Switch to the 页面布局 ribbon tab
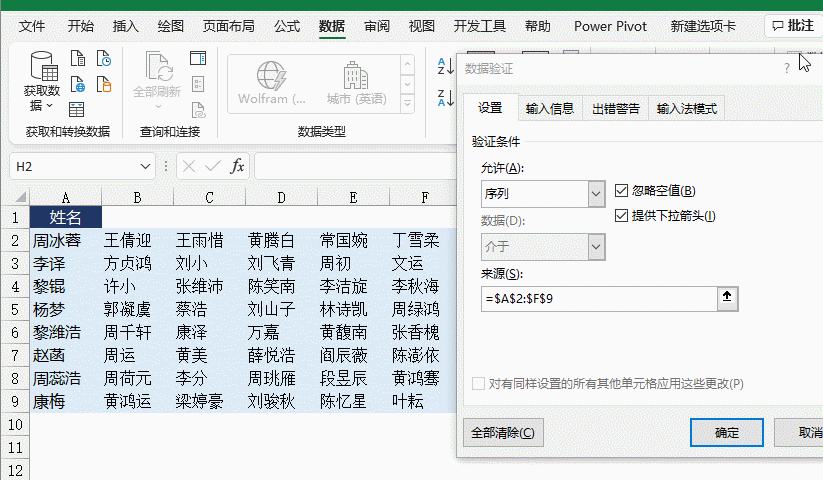 [x=229, y=26]
